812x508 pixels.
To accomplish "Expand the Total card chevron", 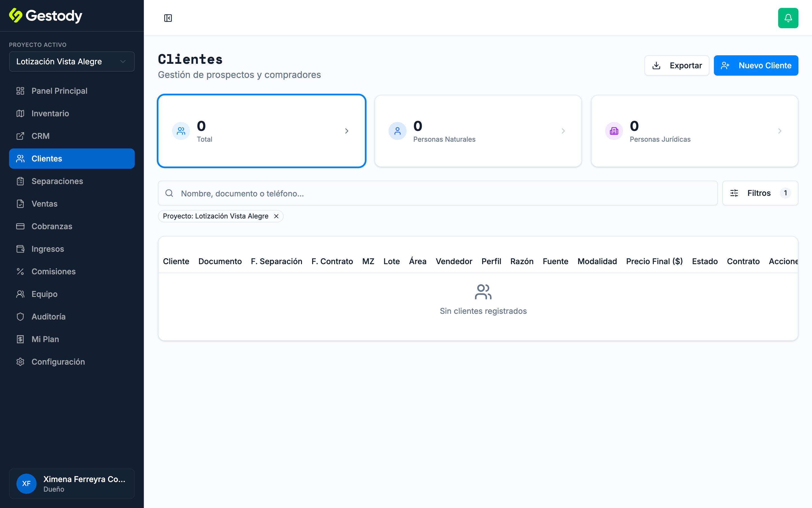I will (346, 131).
